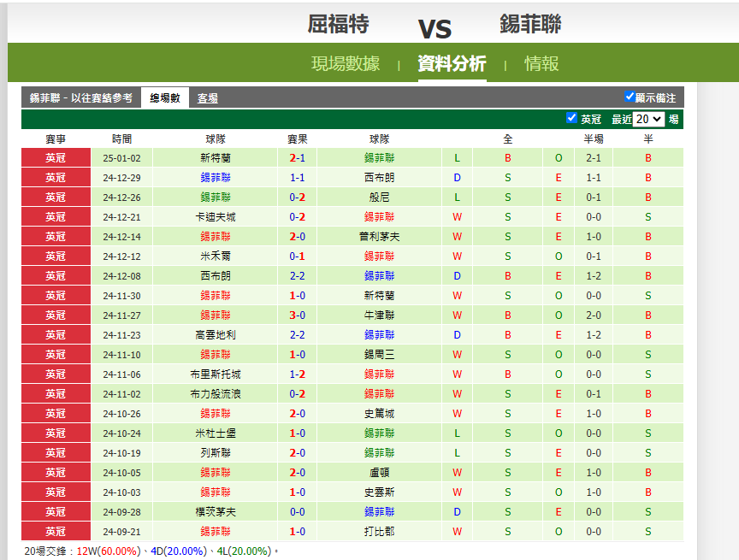Click the 0-0 score on 24-09-28
This screenshot has width=739, height=560.
click(298, 512)
